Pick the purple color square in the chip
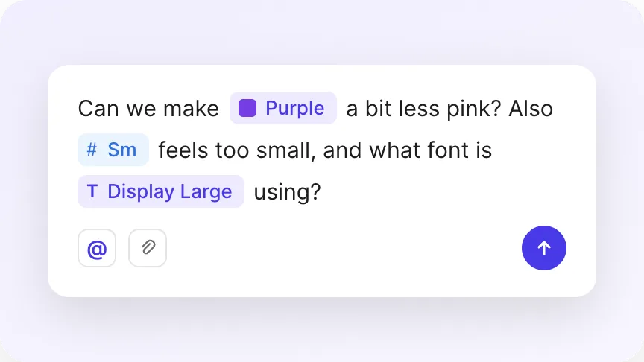644x362 pixels. point(247,108)
